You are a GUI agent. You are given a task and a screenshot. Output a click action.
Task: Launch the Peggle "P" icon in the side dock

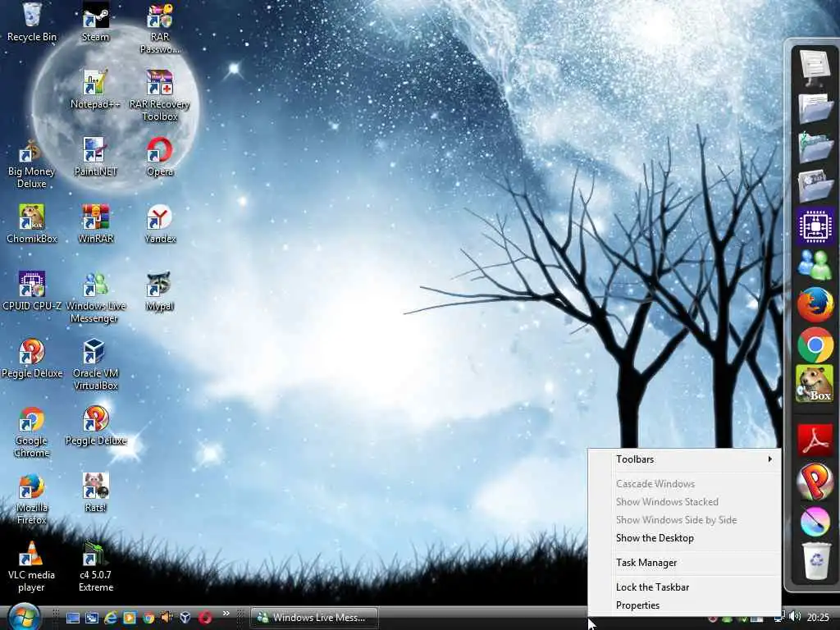click(815, 481)
